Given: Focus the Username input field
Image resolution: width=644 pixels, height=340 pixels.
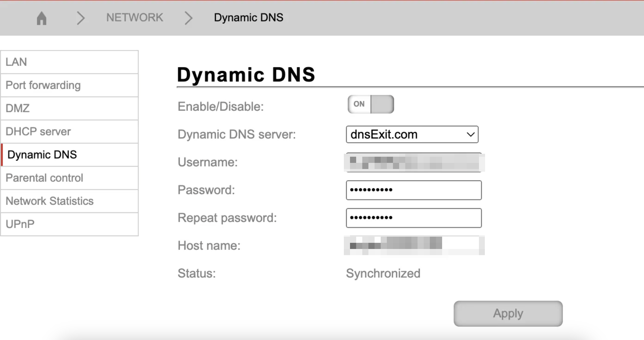Looking at the screenshot, I should (x=414, y=162).
